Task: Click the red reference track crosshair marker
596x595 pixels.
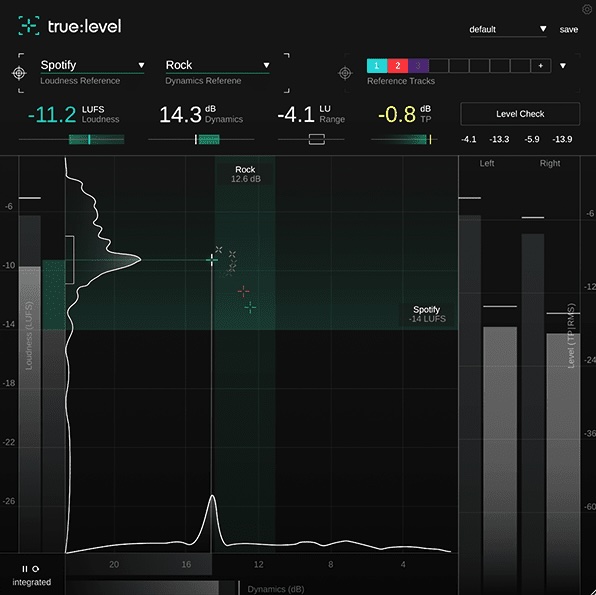Action: tap(243, 292)
